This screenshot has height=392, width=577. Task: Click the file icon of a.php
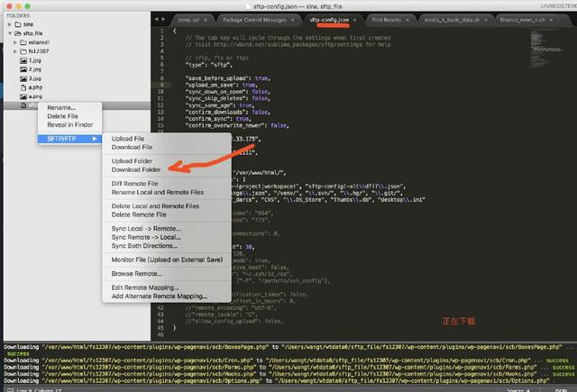coord(23,87)
